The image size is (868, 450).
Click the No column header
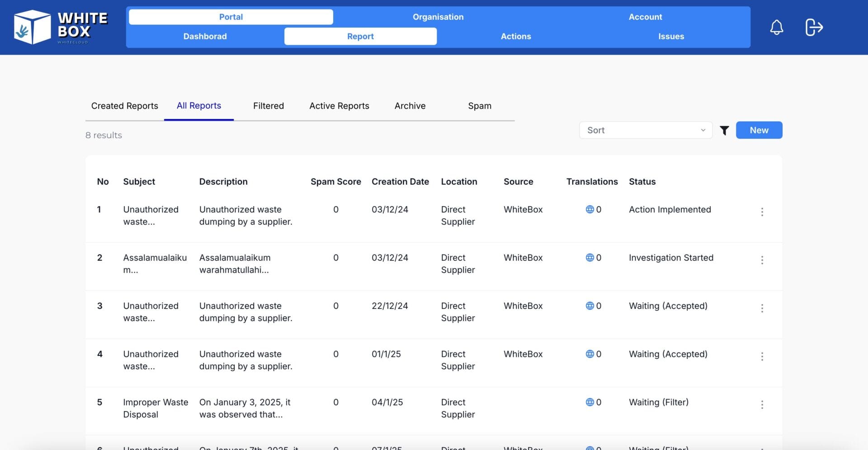103,182
